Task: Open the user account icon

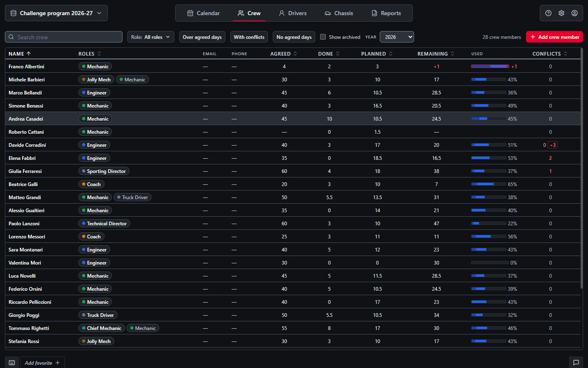Action: coord(575,13)
